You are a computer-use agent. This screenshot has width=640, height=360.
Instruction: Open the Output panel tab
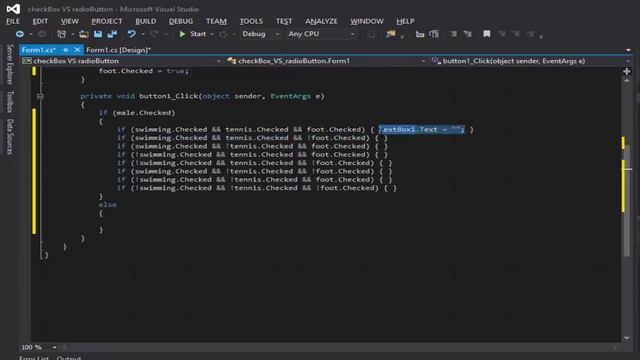pos(69,358)
